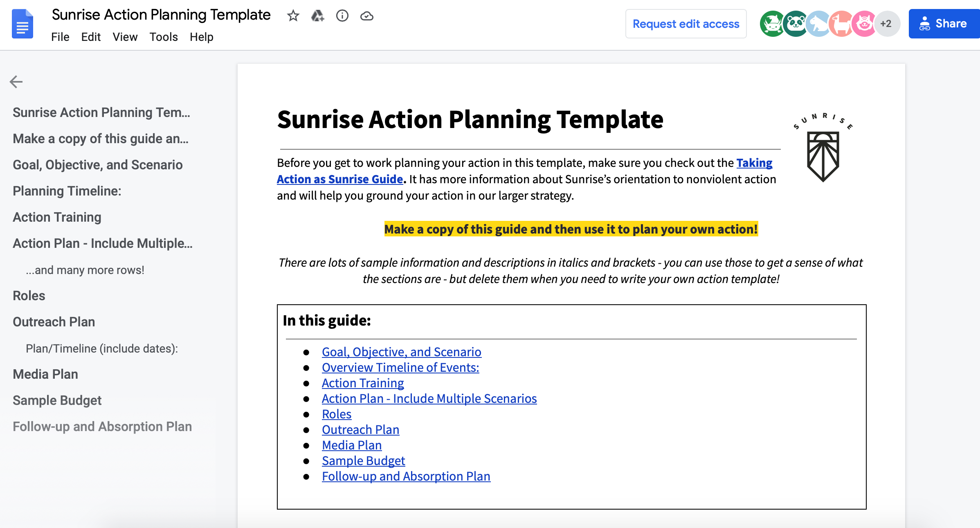The image size is (980, 528).
Task: Click the Request edit access button
Action: pyautogui.click(x=686, y=24)
